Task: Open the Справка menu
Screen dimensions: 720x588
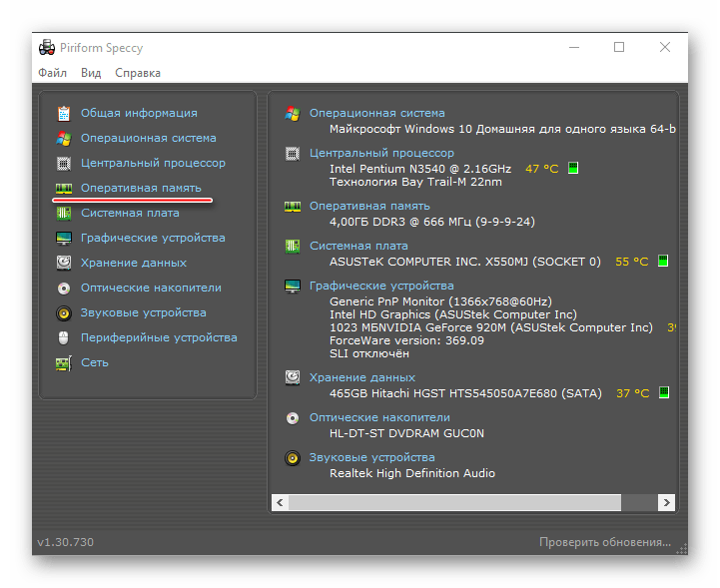Action: pos(138,74)
